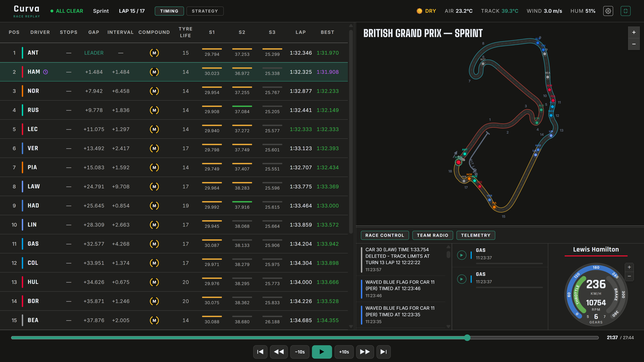The width and height of the screenshot is (644, 362).
Task: Select the BEA driver row
Action: 174,320
